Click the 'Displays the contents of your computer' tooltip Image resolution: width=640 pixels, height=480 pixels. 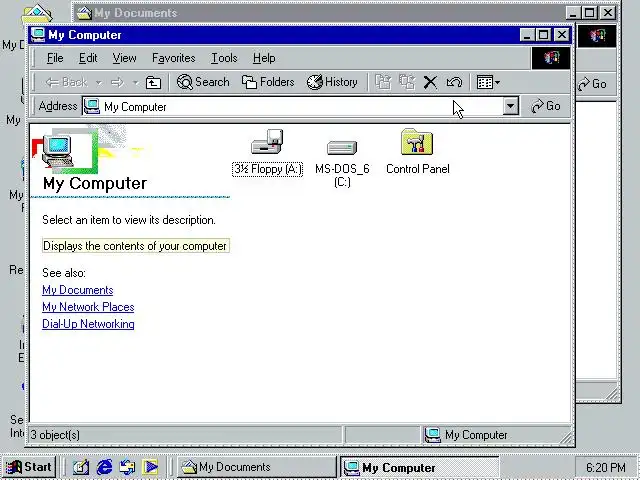(136, 246)
